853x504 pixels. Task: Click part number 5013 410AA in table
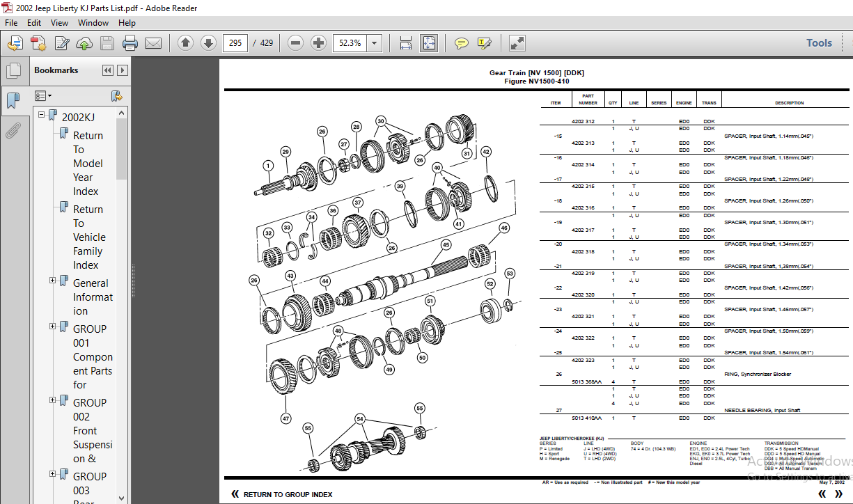pos(586,418)
